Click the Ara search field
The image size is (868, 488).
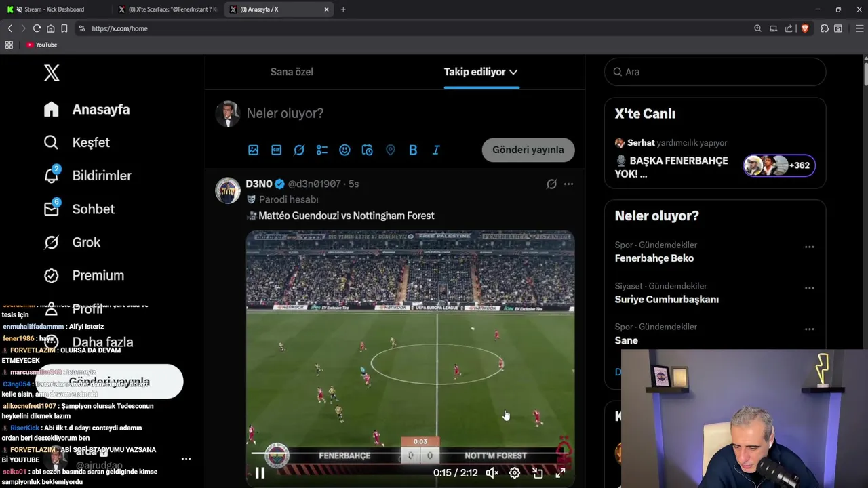pyautogui.click(x=715, y=72)
